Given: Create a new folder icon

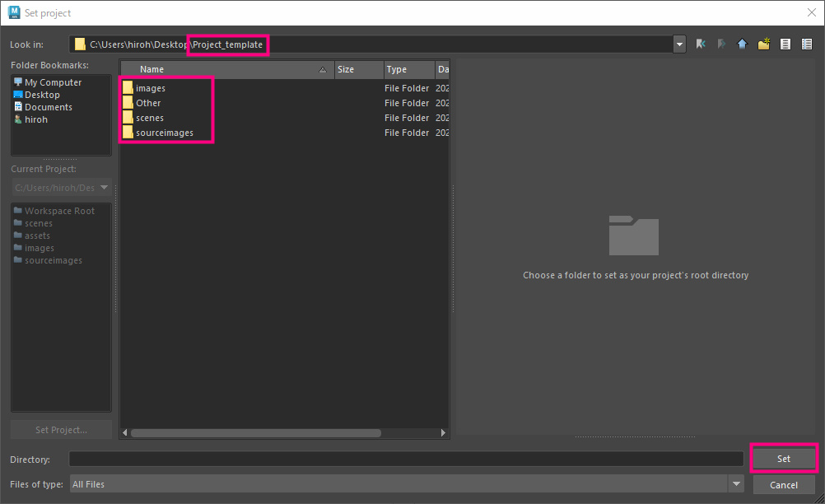Looking at the screenshot, I should click(x=764, y=44).
